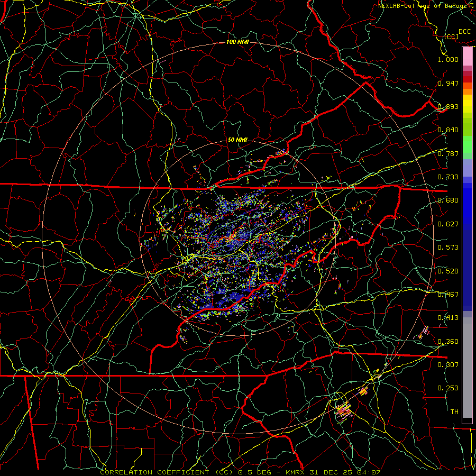Viewport: 476px width, 476px height.
Task: Click the 0.413 legend value
Action: coord(448,318)
